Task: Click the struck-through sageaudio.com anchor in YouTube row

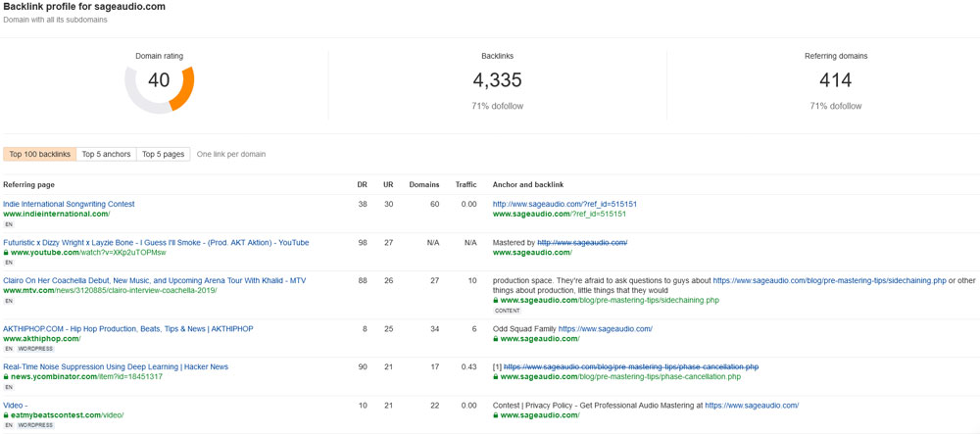Action: (582, 242)
